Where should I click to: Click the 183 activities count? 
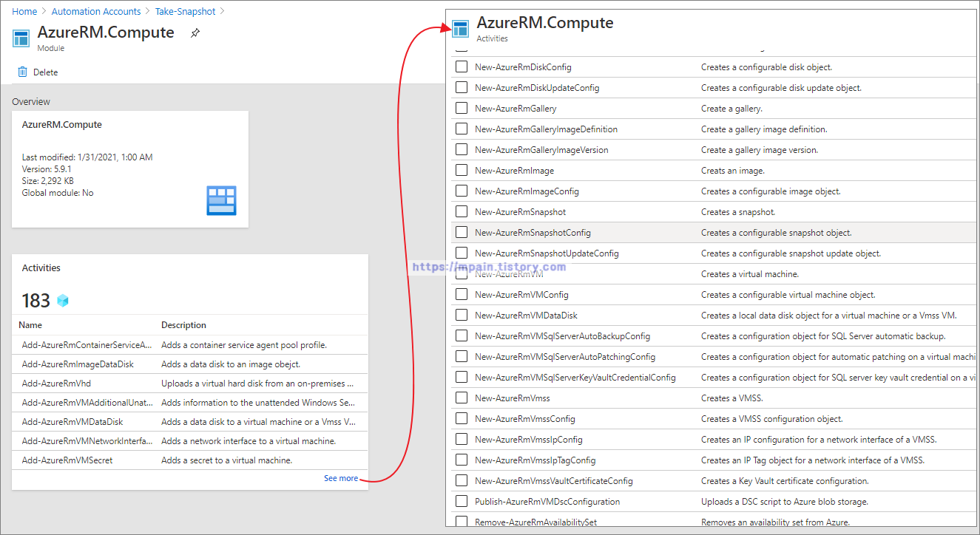36,301
